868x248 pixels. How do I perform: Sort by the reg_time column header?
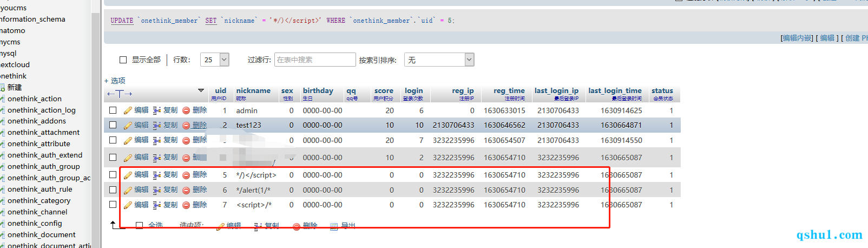coord(509,91)
